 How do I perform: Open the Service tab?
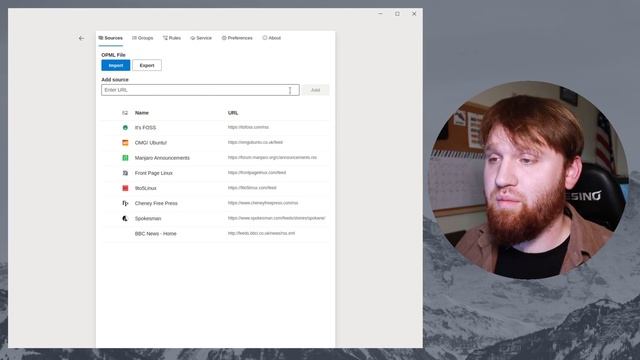(201, 38)
